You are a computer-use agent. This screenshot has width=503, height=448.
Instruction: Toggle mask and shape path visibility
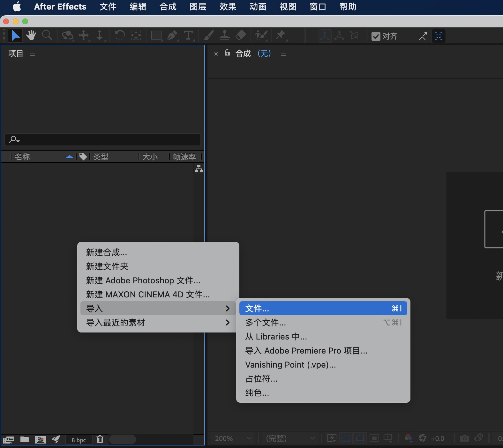coord(360,438)
